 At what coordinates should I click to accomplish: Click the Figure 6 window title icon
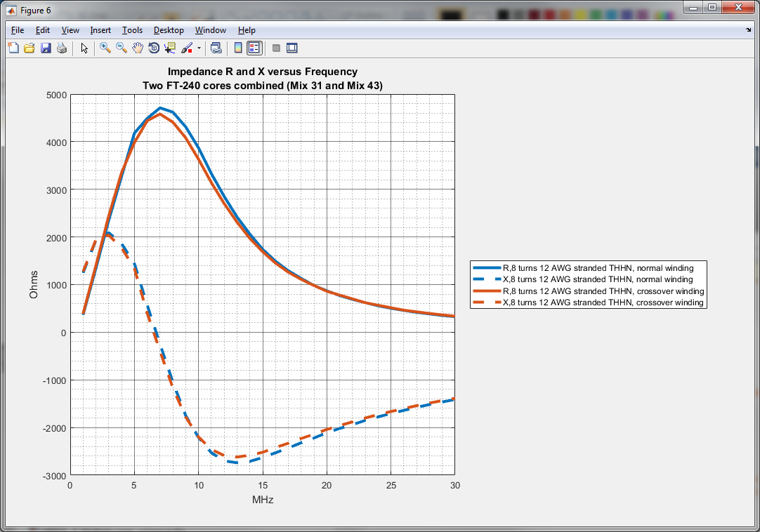pos(11,10)
